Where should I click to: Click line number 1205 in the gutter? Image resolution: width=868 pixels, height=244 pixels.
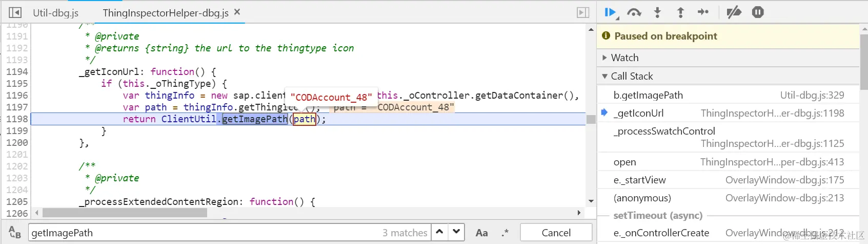point(17,201)
